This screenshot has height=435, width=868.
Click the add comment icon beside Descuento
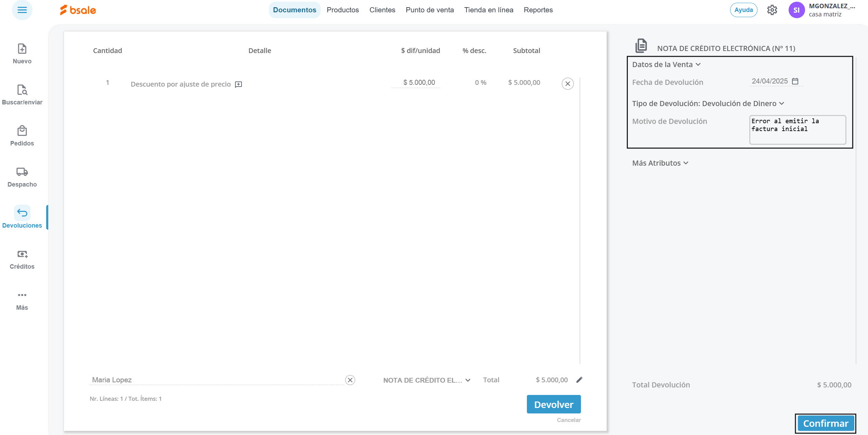[238, 84]
